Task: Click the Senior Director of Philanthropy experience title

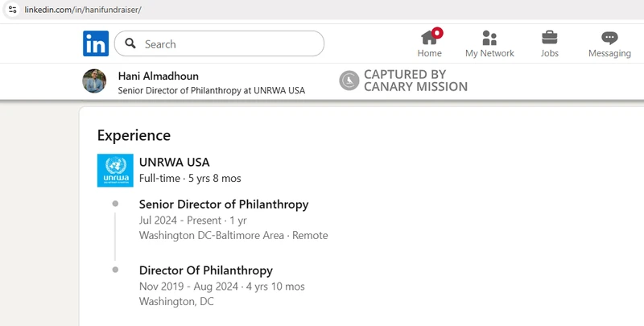Action: click(223, 204)
